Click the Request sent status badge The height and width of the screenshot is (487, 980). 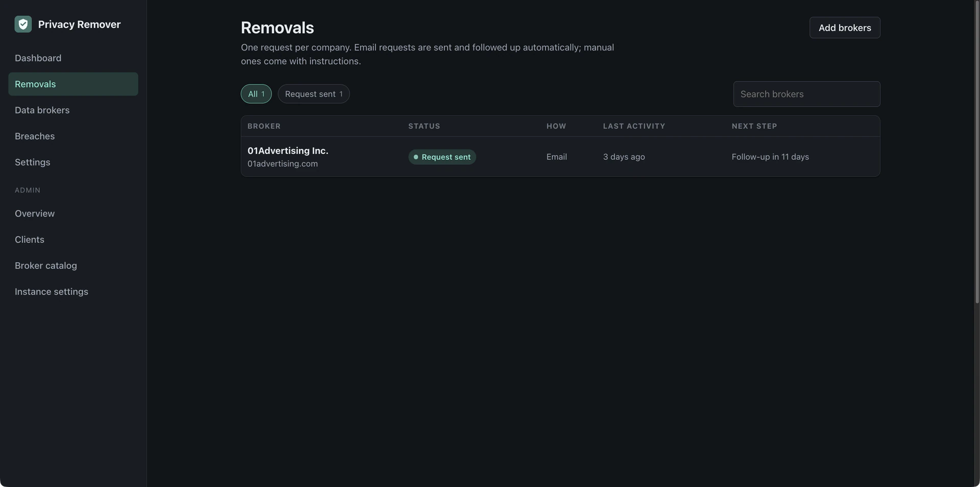tap(442, 157)
